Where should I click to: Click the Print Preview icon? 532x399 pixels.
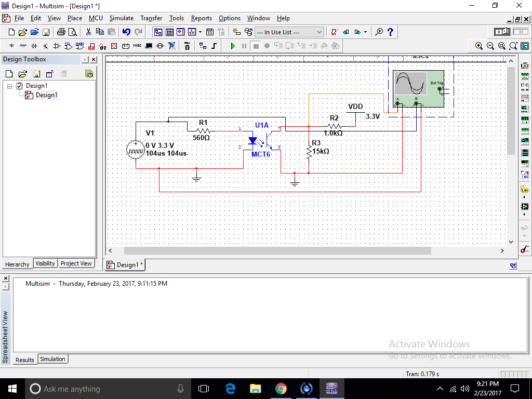click(73, 32)
